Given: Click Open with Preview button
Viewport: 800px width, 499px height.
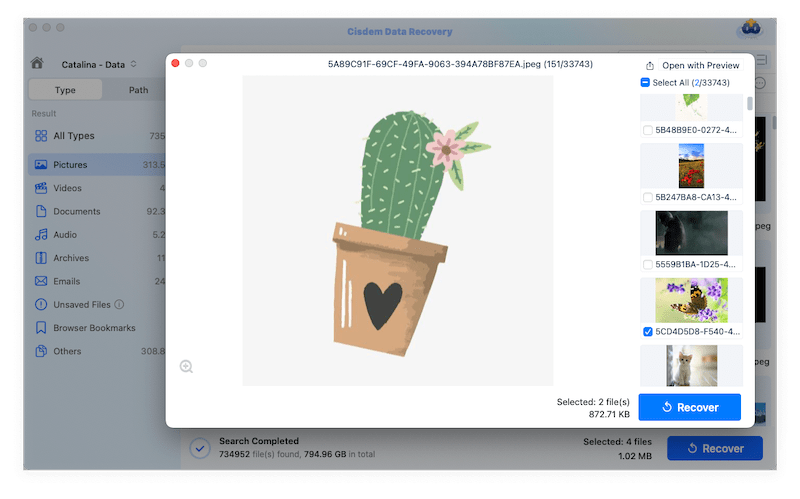Looking at the screenshot, I should coord(700,65).
